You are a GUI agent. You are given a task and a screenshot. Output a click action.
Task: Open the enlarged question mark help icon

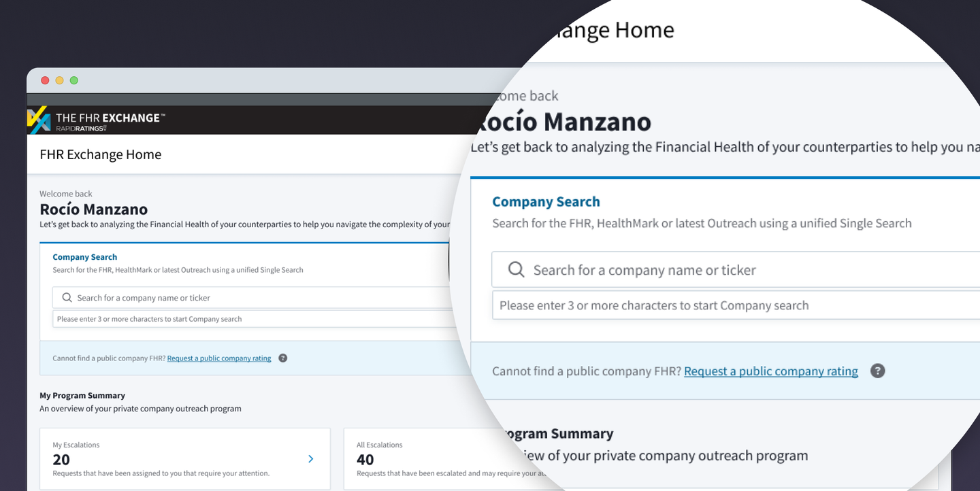pyautogui.click(x=878, y=371)
